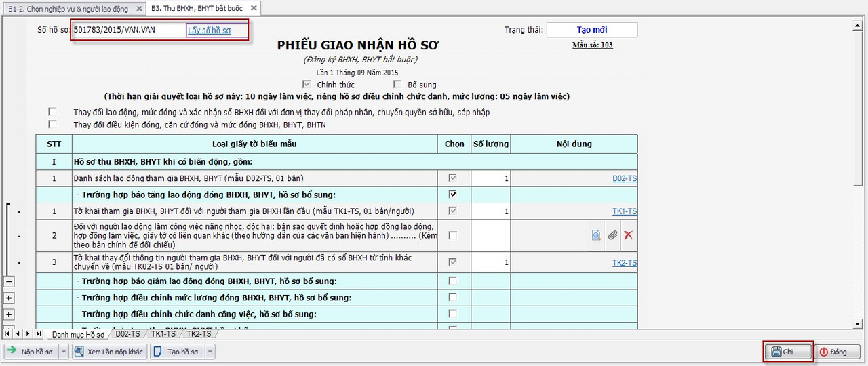This screenshot has width=868, height=366.
Task: Toggle Chọn checkbox for báo giảm lao động row
Action: 453,281
